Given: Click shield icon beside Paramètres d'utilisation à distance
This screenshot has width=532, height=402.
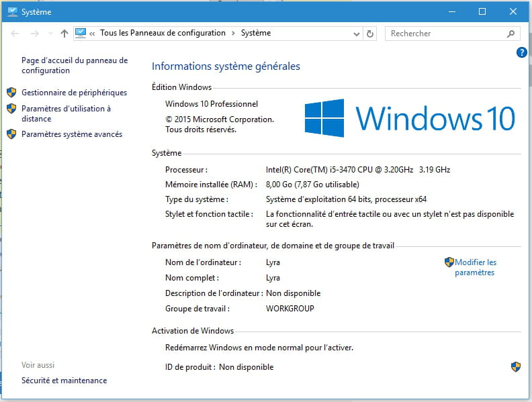Looking at the screenshot, I should (x=11, y=109).
